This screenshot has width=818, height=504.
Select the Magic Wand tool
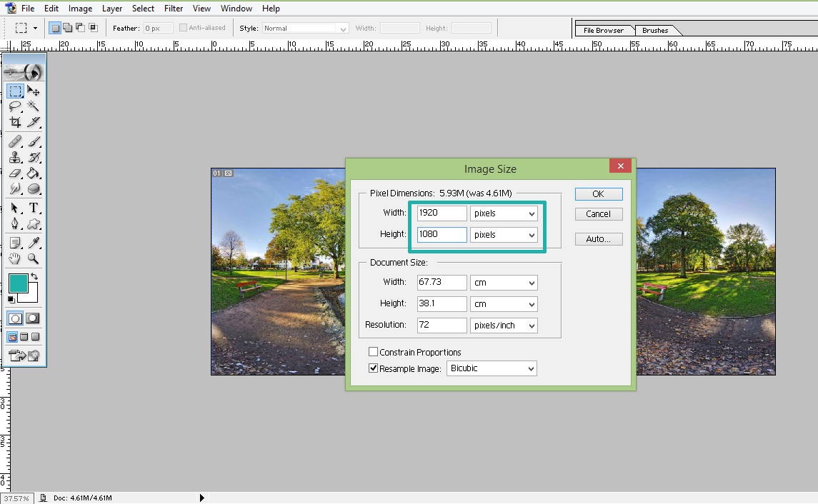click(34, 106)
